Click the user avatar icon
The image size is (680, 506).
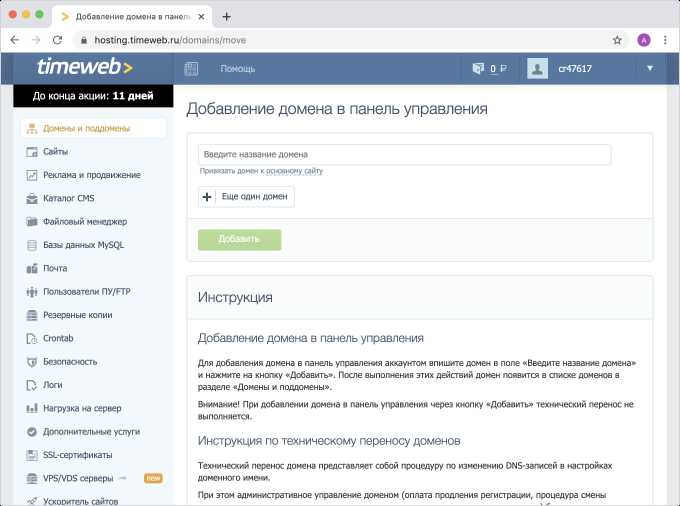click(x=537, y=69)
